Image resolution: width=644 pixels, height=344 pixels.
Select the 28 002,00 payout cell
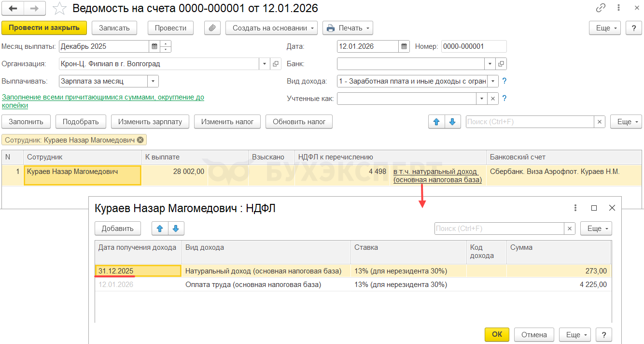click(175, 175)
